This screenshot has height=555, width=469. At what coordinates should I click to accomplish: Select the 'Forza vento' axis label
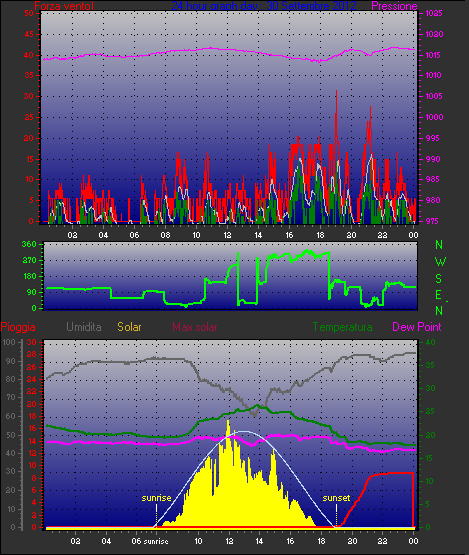tap(64, 6)
